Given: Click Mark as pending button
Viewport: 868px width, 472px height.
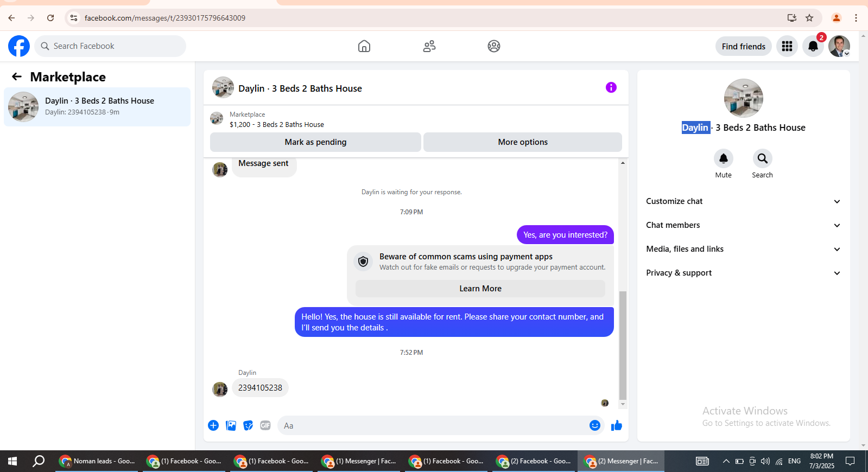Looking at the screenshot, I should pos(315,142).
